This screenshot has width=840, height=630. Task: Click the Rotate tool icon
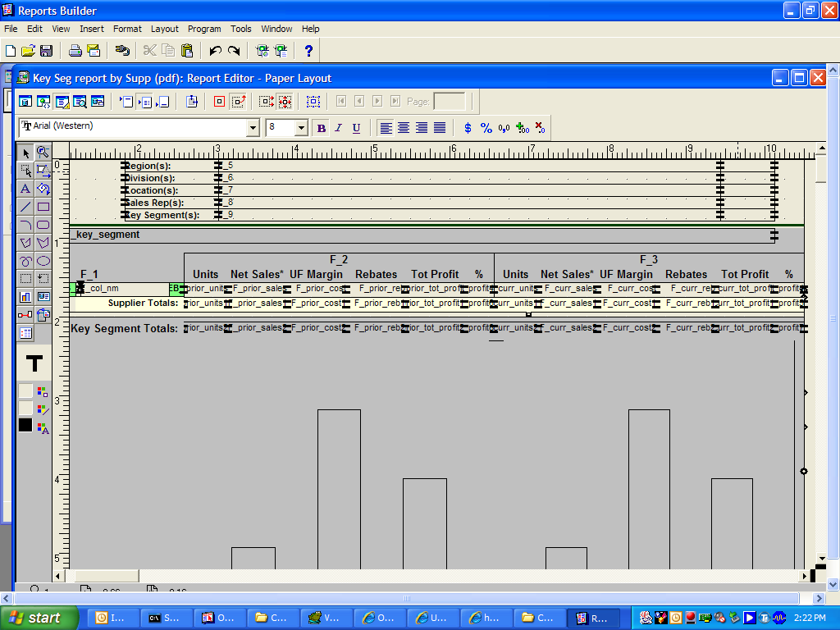point(43,189)
